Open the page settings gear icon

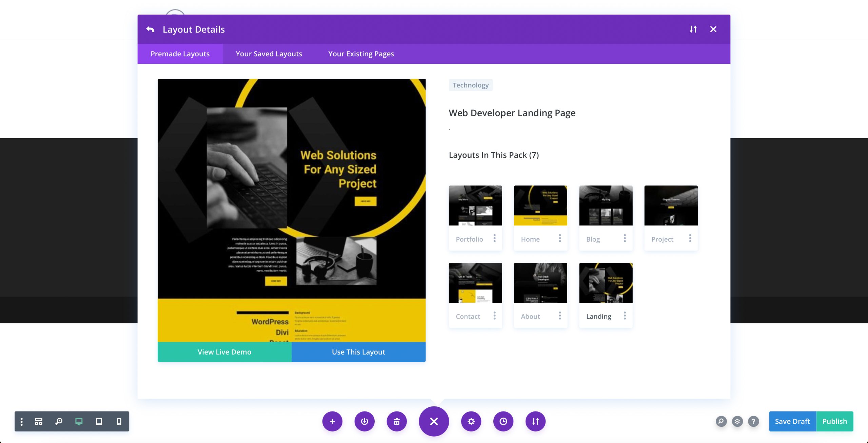click(x=471, y=421)
